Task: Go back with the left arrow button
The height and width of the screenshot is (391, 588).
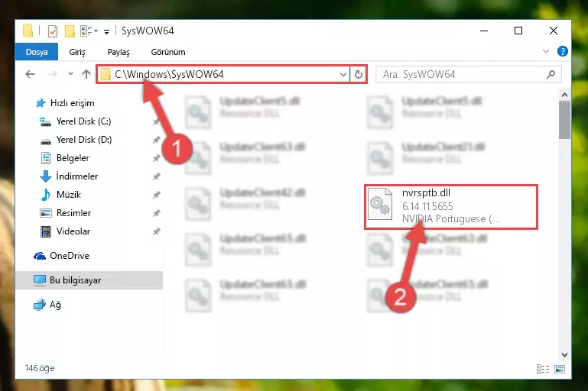Action: click(x=30, y=74)
